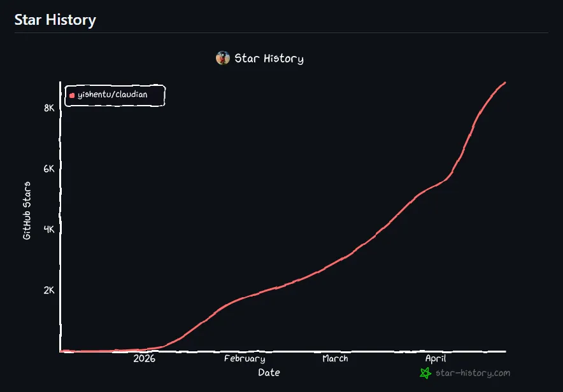Viewport: 563px width, 392px height.
Task: Click the handwritten "Star History" chart title
Action: [269, 59]
